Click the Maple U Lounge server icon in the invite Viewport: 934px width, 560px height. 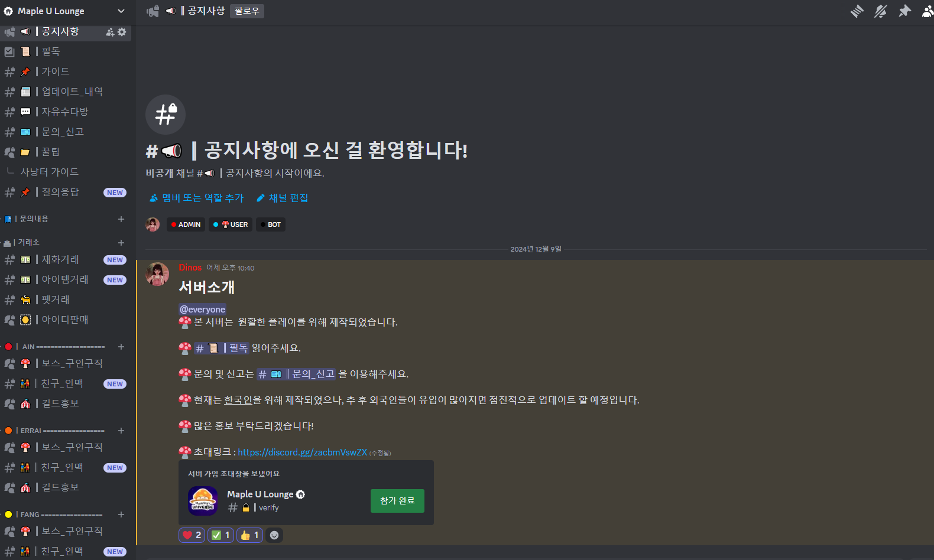(203, 501)
